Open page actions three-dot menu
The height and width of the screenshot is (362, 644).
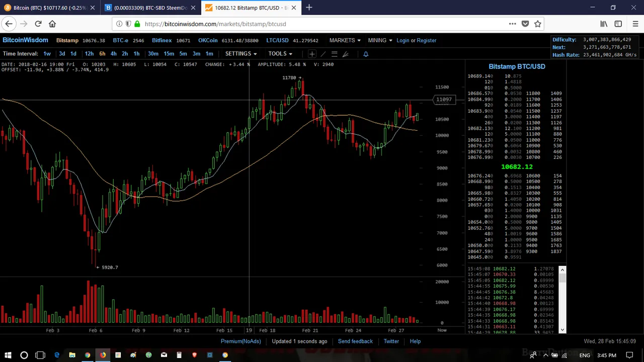[512, 24]
